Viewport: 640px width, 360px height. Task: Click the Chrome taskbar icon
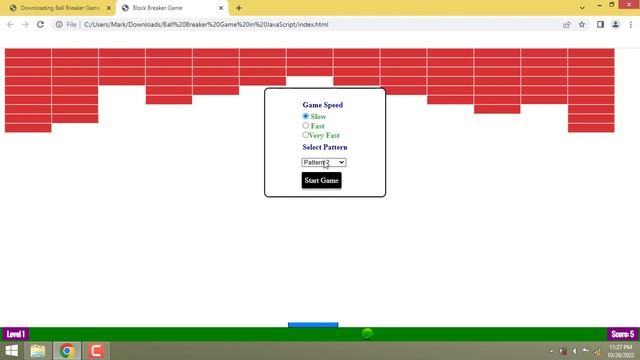pyautogui.click(x=67, y=351)
